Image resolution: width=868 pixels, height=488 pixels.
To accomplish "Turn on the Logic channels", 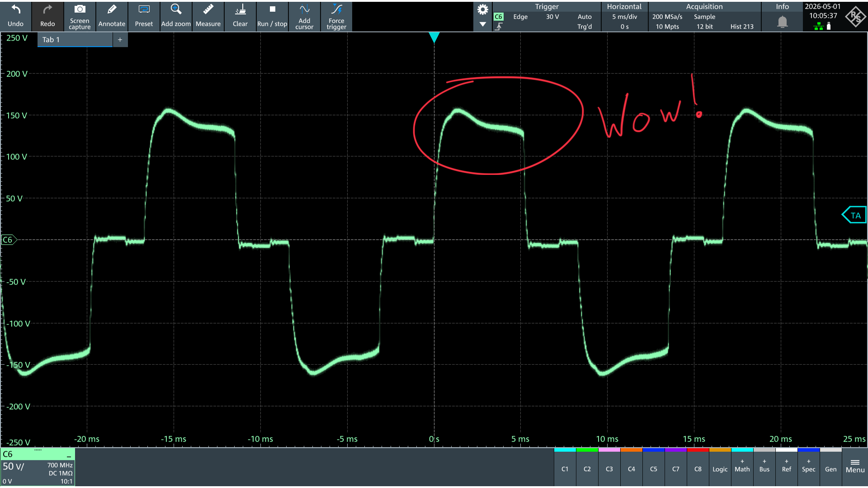I will click(x=720, y=467).
